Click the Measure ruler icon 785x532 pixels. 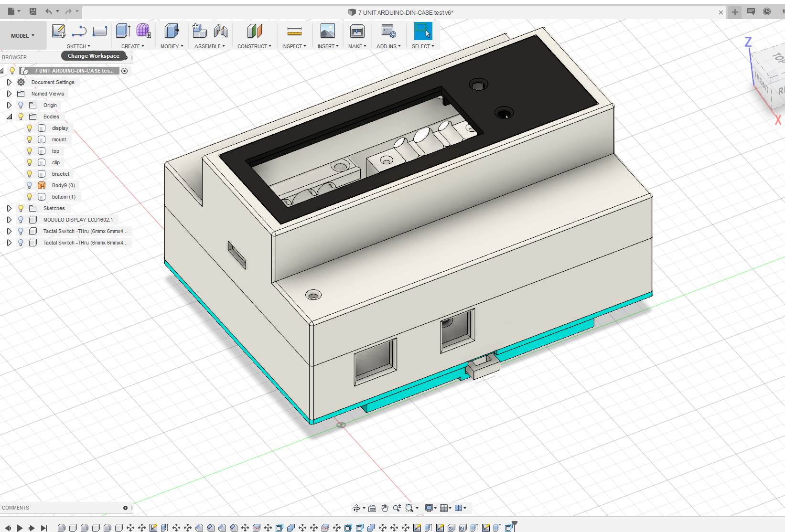(x=294, y=32)
